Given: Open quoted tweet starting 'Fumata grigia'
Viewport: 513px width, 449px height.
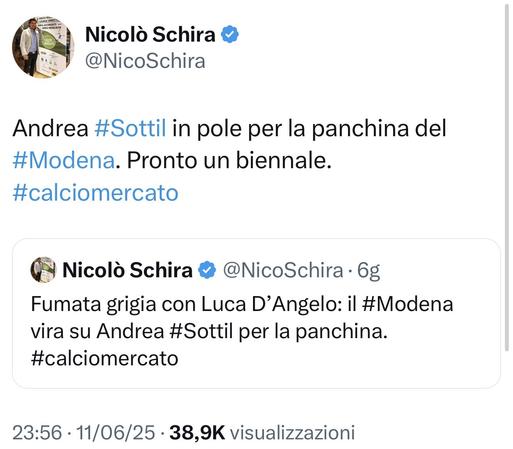Looking at the screenshot, I should [256, 313].
